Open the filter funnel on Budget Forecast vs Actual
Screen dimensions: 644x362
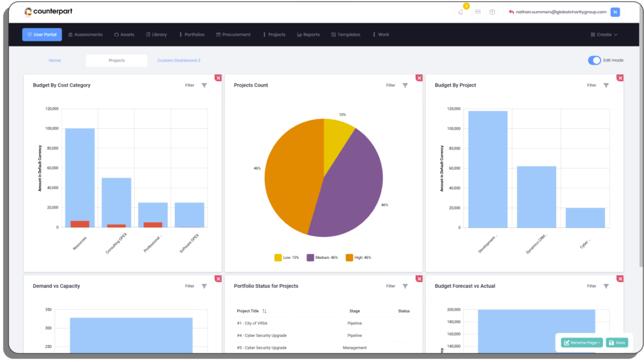(x=606, y=285)
